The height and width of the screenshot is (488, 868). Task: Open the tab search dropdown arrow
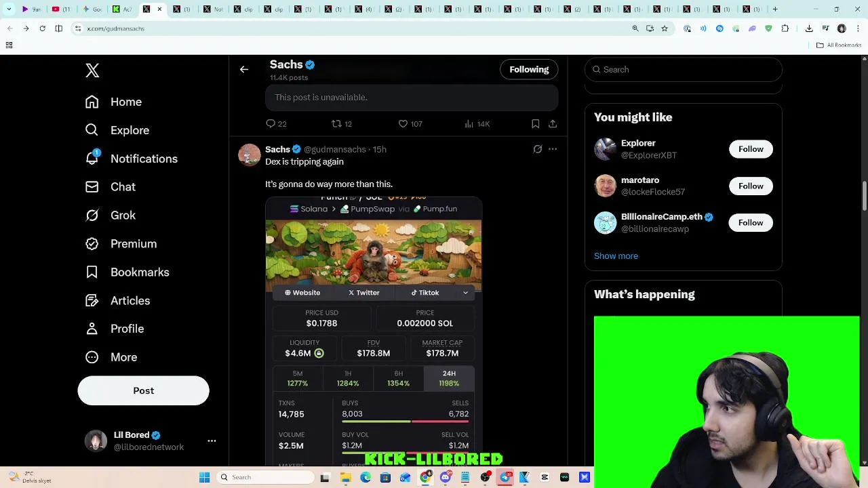click(9, 9)
